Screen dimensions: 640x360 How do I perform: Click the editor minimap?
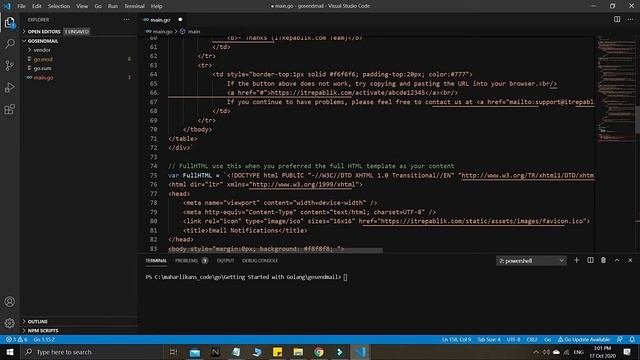[616, 90]
